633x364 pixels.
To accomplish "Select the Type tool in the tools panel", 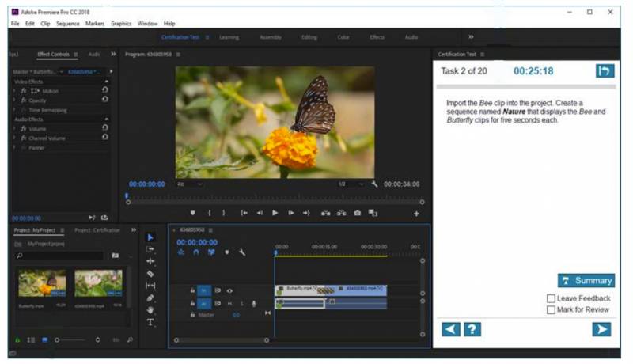I will click(150, 322).
